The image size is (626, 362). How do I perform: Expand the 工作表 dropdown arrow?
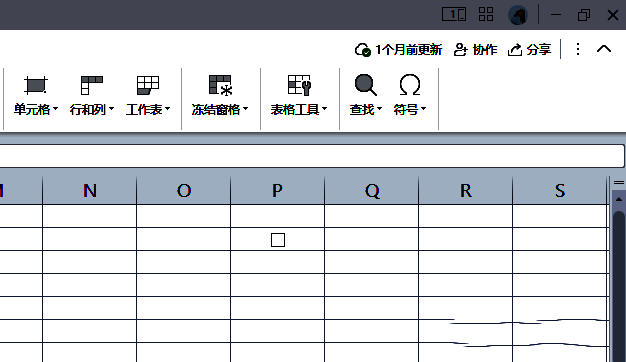point(168,109)
